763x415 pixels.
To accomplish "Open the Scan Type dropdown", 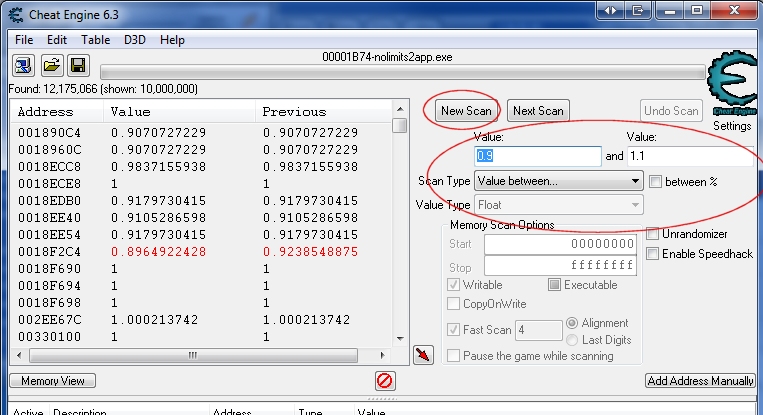I will tap(558, 181).
